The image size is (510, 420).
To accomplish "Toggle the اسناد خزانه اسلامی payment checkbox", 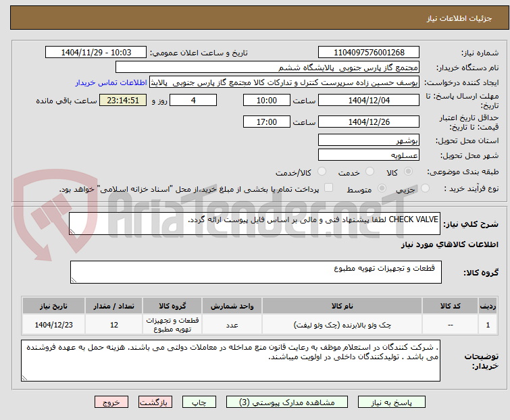I will (328, 188).
